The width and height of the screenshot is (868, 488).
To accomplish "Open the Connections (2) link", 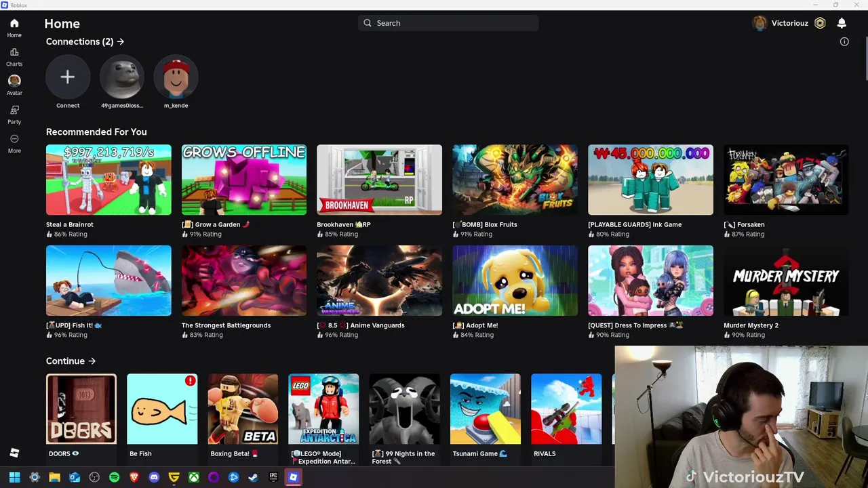I will (85, 41).
